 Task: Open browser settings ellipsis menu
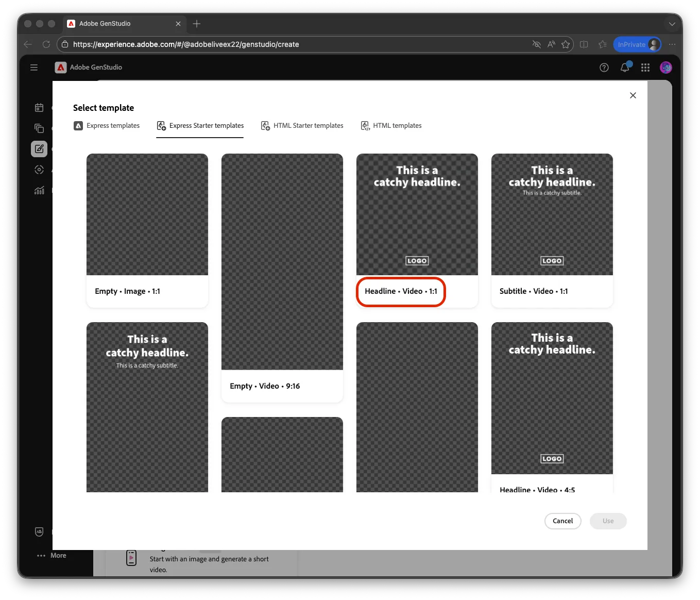coord(672,44)
